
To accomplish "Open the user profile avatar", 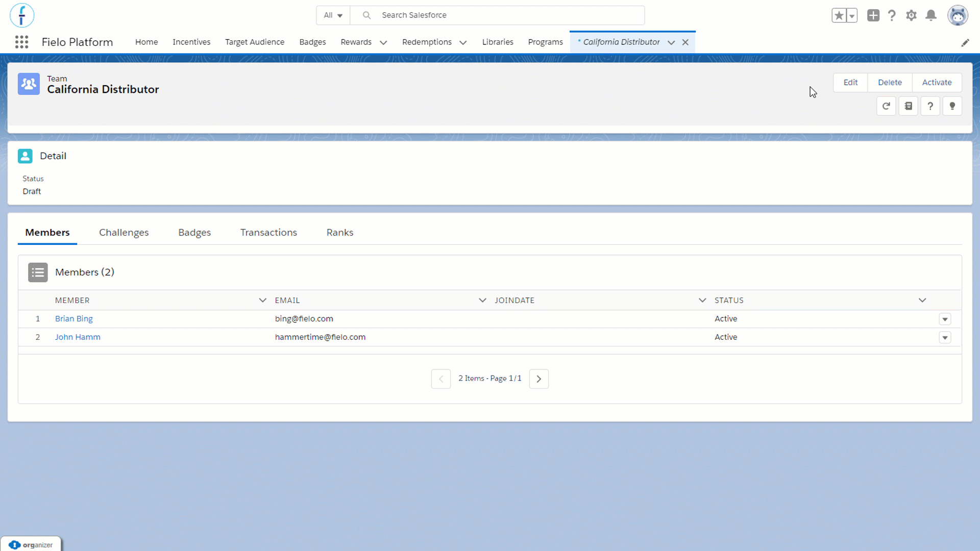I will tap(958, 15).
